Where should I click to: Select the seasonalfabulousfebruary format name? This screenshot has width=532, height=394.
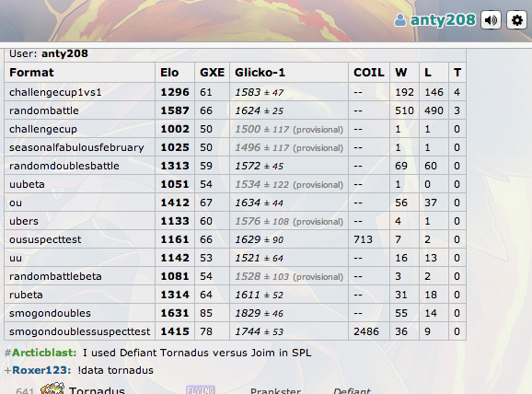click(76, 147)
